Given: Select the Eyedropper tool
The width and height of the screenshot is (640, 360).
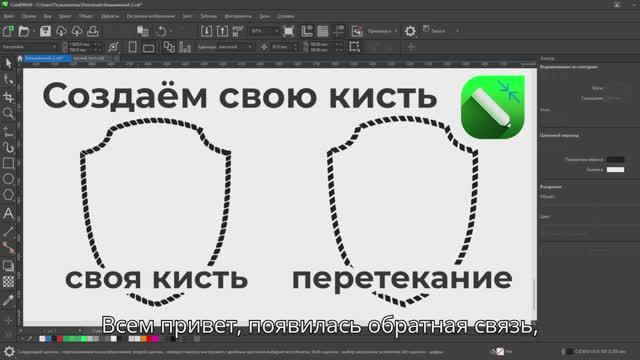Looking at the screenshot, I should coord(8,300).
